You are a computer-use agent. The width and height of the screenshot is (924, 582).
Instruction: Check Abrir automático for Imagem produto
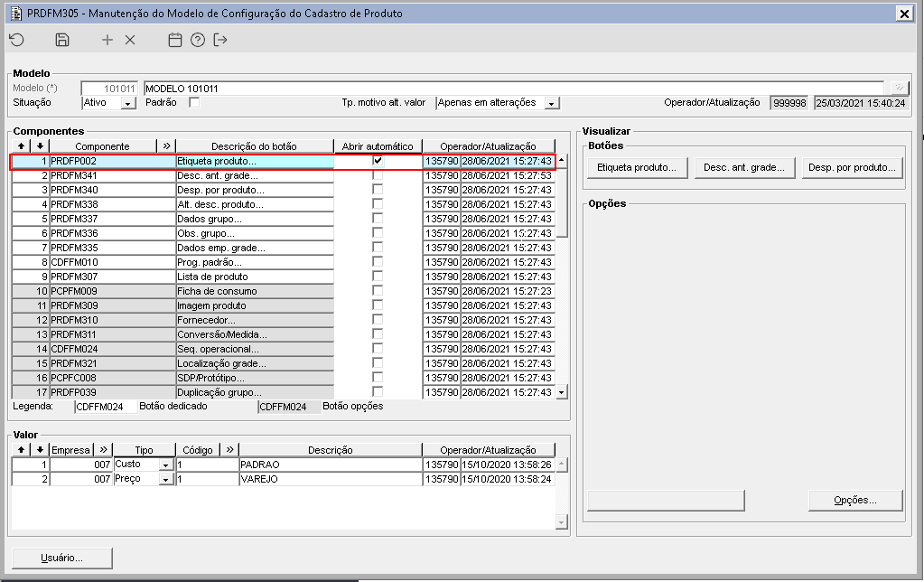point(378,305)
